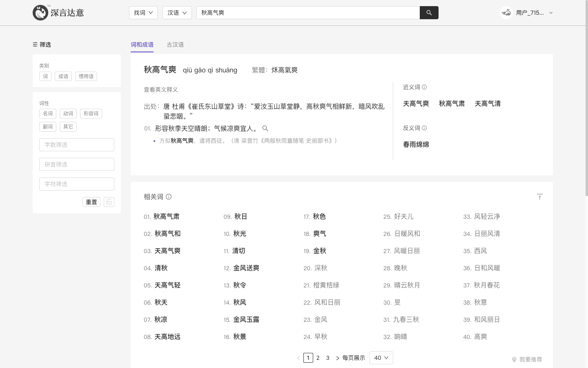Switch to the 古汉语 tab
The image size is (588, 368).
point(175,45)
